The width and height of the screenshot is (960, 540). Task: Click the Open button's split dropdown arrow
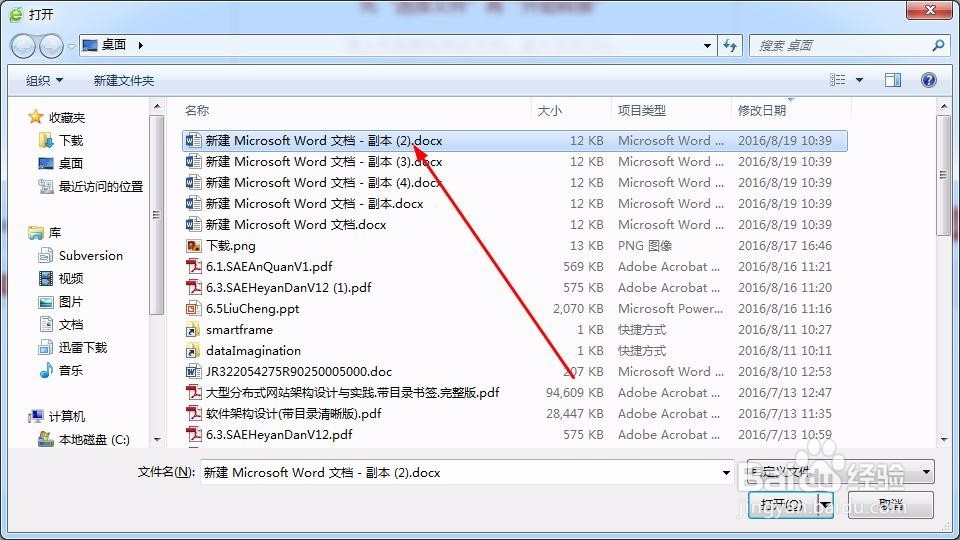click(x=825, y=505)
